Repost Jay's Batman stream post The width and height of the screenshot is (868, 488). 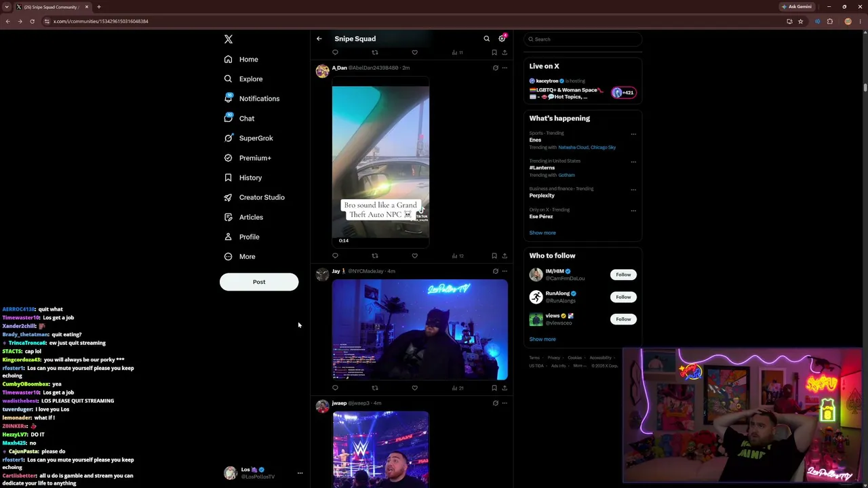(x=375, y=388)
